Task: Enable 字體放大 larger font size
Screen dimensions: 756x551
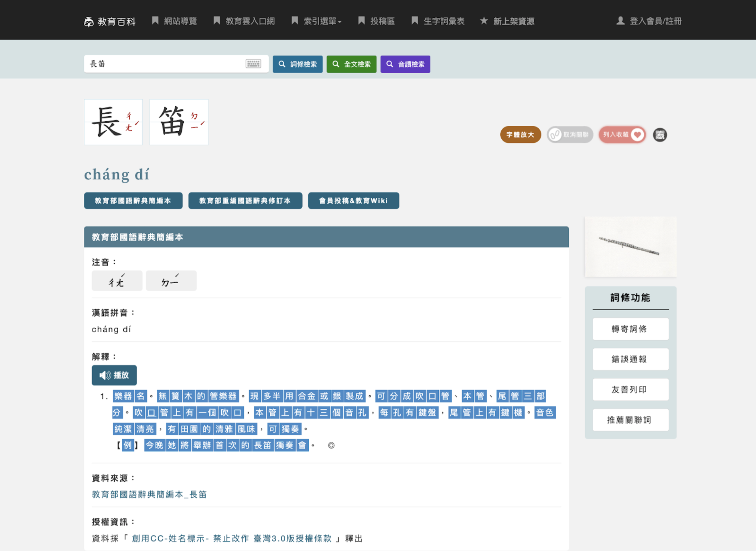Action: point(520,135)
